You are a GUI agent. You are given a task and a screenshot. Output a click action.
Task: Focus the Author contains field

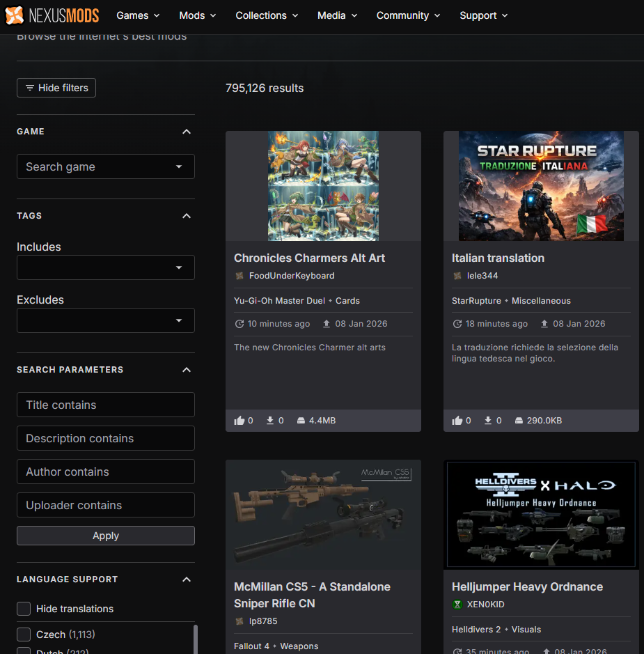pos(105,472)
